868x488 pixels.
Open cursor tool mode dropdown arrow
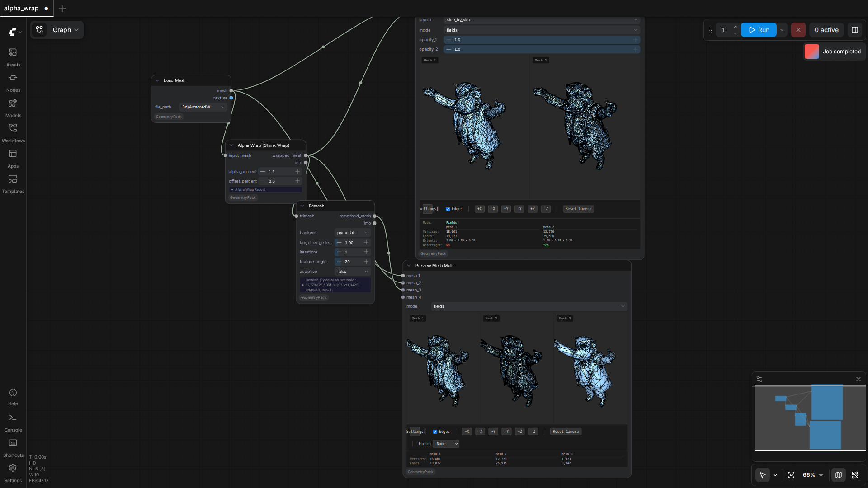coord(775,475)
